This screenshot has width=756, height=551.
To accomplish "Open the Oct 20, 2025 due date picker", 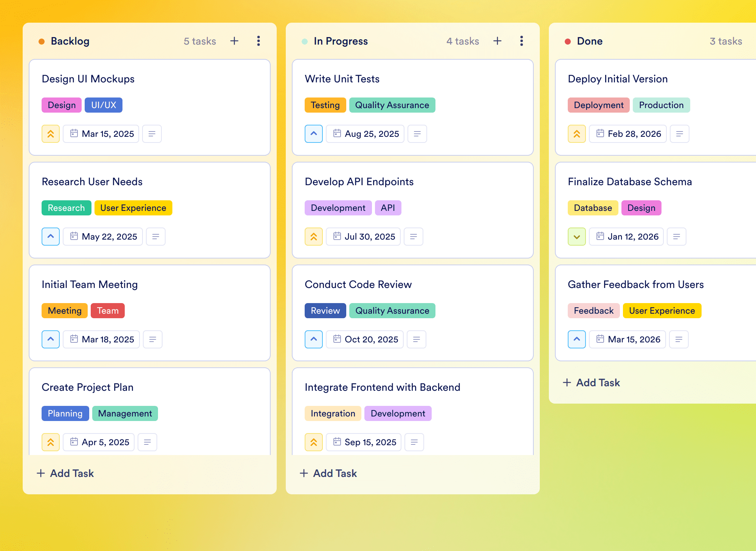I will (365, 339).
